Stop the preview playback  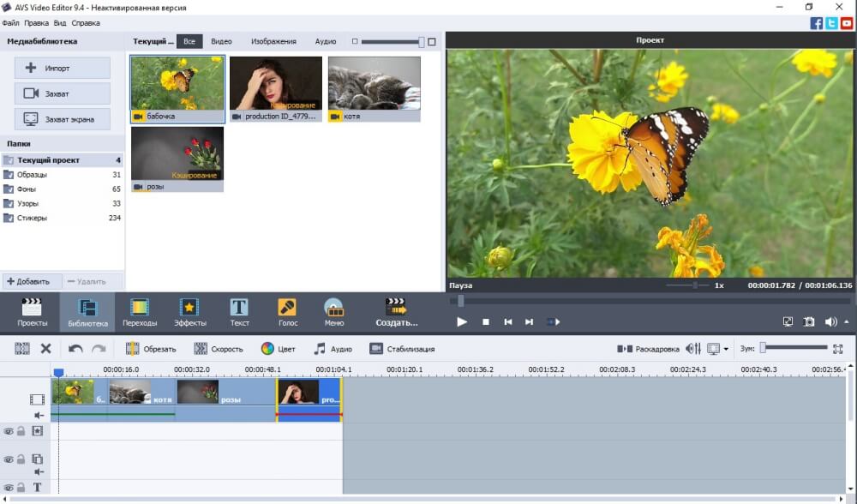(485, 322)
